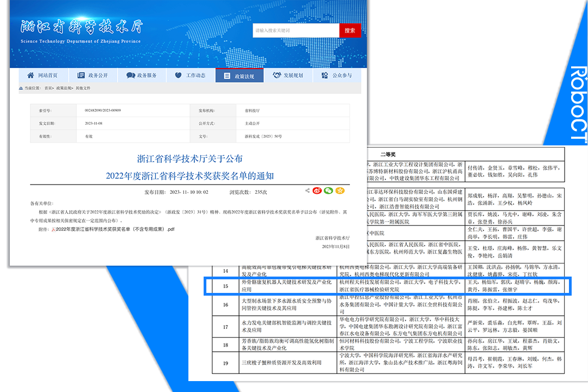Click the 发展规划 handshake icon
The height and width of the screenshot is (392, 588).
click(x=277, y=76)
